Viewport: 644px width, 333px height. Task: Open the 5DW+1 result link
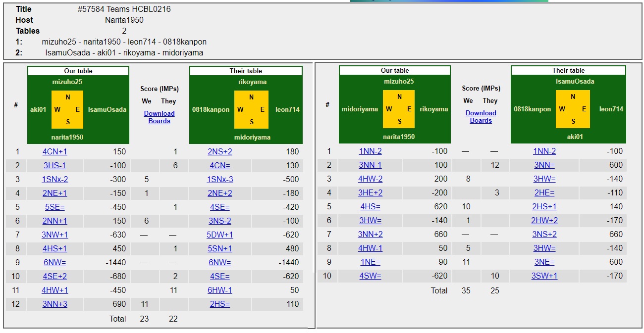coord(219,235)
